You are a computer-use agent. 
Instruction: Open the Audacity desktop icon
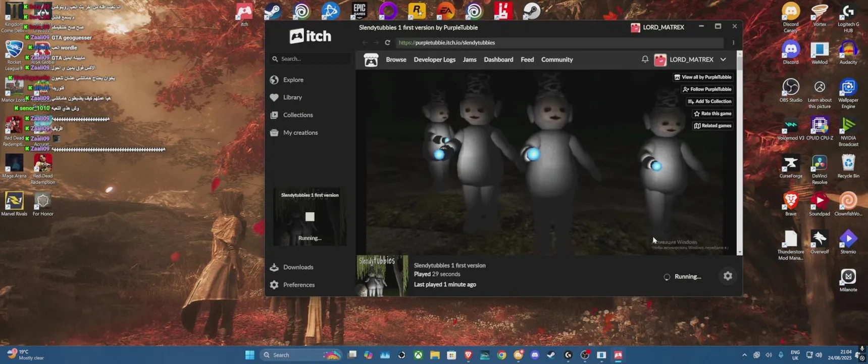click(x=848, y=53)
